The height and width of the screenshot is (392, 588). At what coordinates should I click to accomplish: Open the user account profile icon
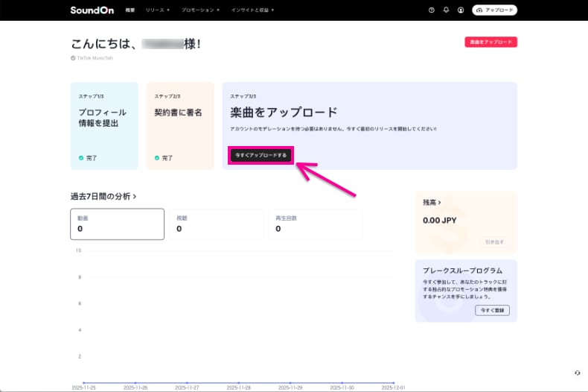(461, 10)
